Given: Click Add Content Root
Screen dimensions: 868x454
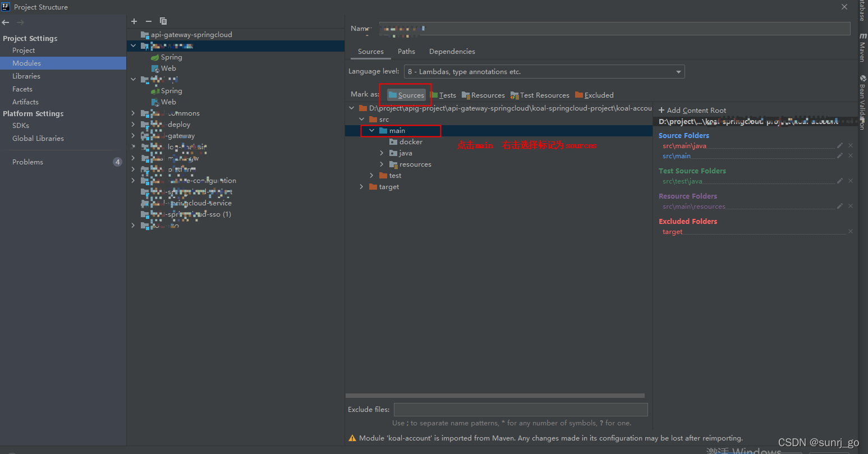Looking at the screenshot, I should coord(692,111).
